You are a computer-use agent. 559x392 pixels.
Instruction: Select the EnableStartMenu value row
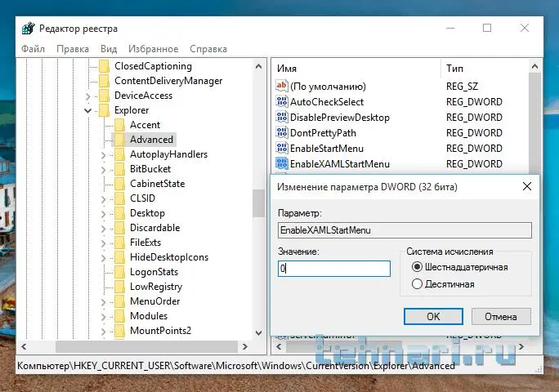[388, 148]
